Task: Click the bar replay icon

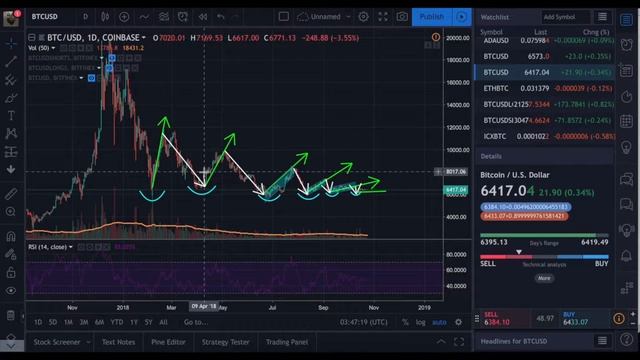Action: (202, 17)
